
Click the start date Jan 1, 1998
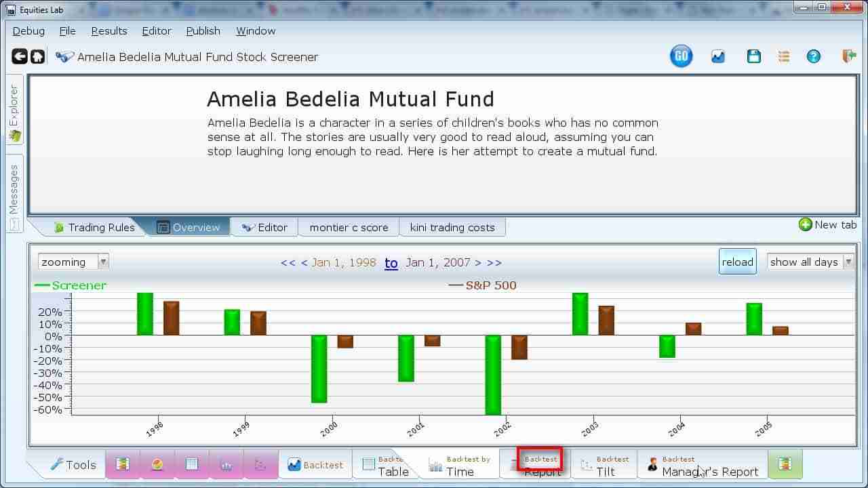(344, 263)
